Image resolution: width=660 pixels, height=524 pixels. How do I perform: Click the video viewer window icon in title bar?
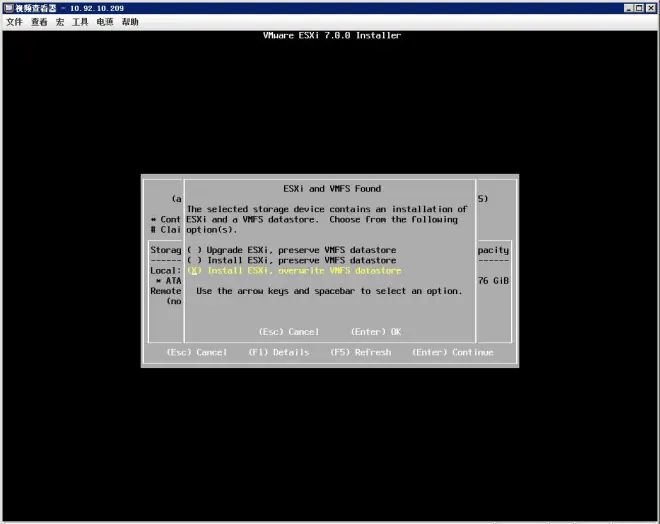click(x=8, y=8)
